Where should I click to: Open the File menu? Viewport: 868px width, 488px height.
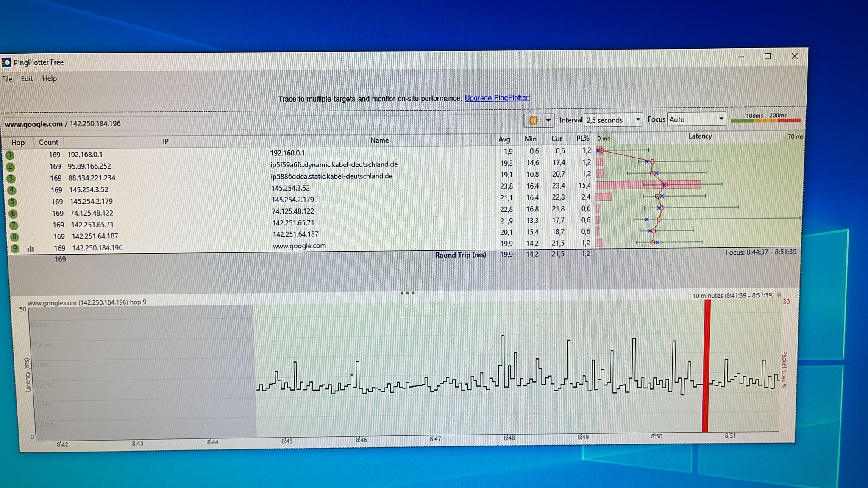coord(7,79)
